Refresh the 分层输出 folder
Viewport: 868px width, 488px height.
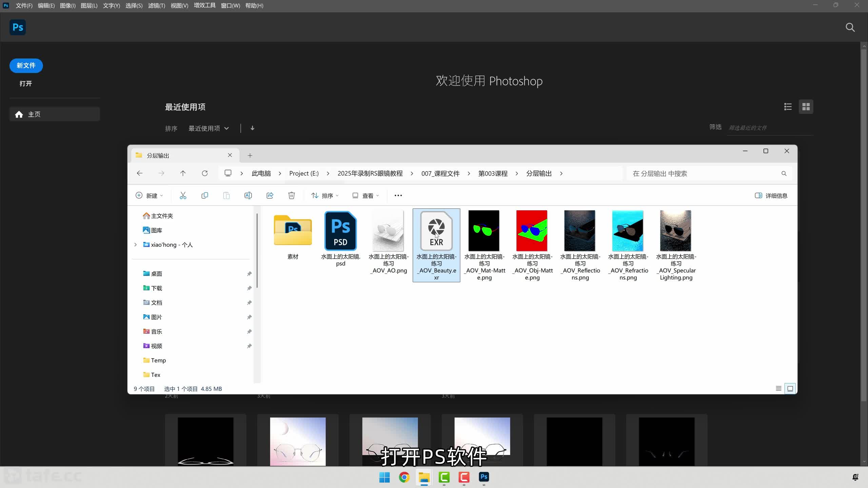pos(204,173)
